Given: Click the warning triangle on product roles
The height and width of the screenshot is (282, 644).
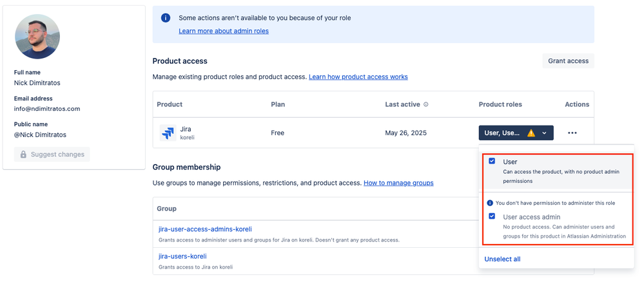Looking at the screenshot, I should coord(531,133).
